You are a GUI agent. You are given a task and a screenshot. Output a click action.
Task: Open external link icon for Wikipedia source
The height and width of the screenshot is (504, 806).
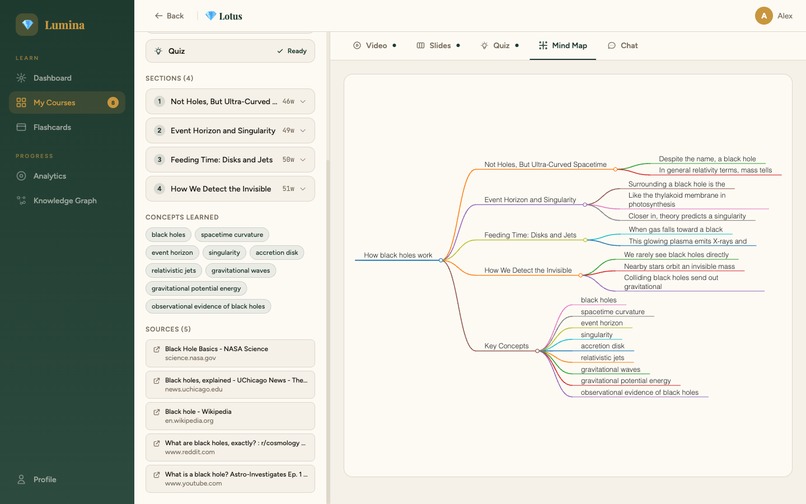[156, 412]
